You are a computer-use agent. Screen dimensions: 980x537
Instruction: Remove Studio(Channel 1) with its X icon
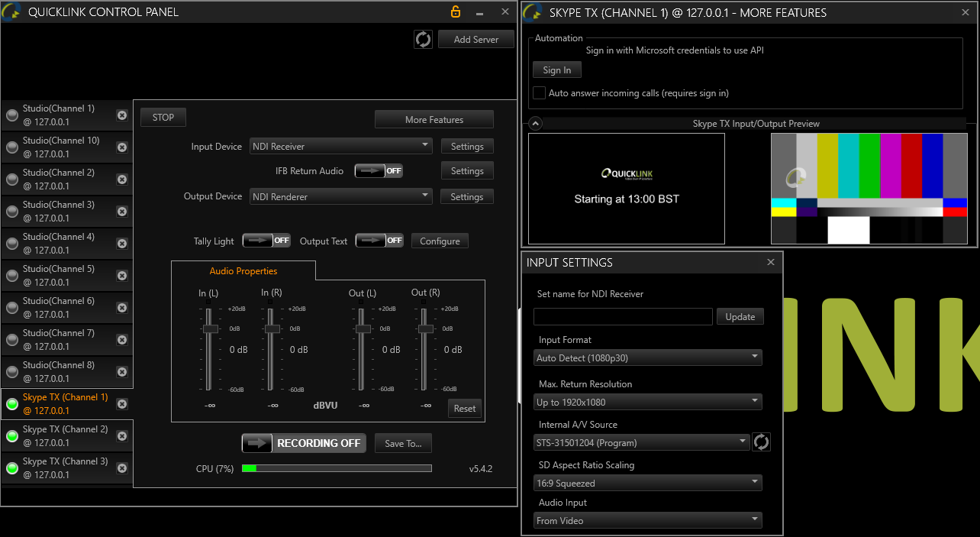(122, 115)
